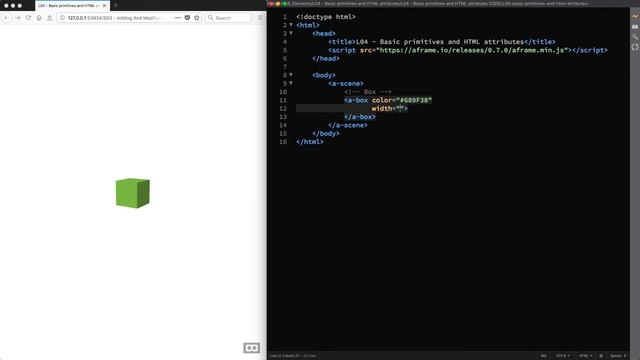This screenshot has width=640, height=360.
Task: Click the closing a-box tag on line 13
Action: coord(360,117)
